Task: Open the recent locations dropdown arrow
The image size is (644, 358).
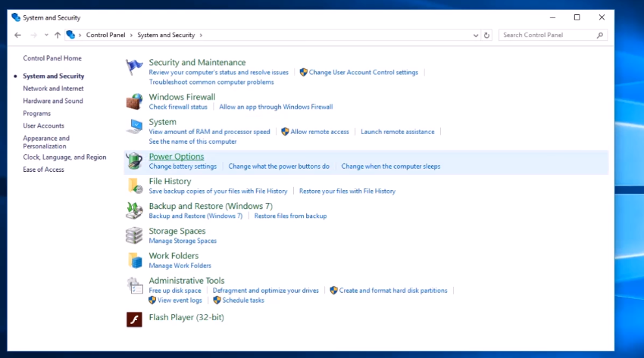Action: point(46,35)
